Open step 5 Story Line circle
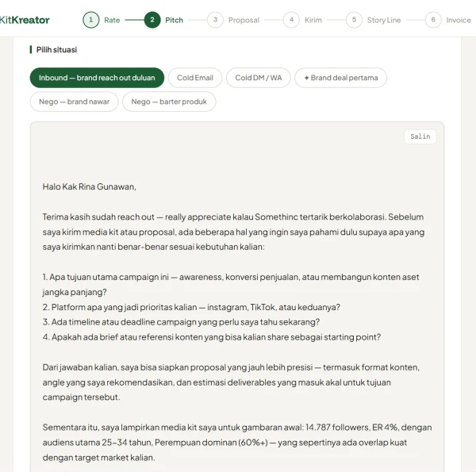This screenshot has height=476, width=476. [x=354, y=20]
